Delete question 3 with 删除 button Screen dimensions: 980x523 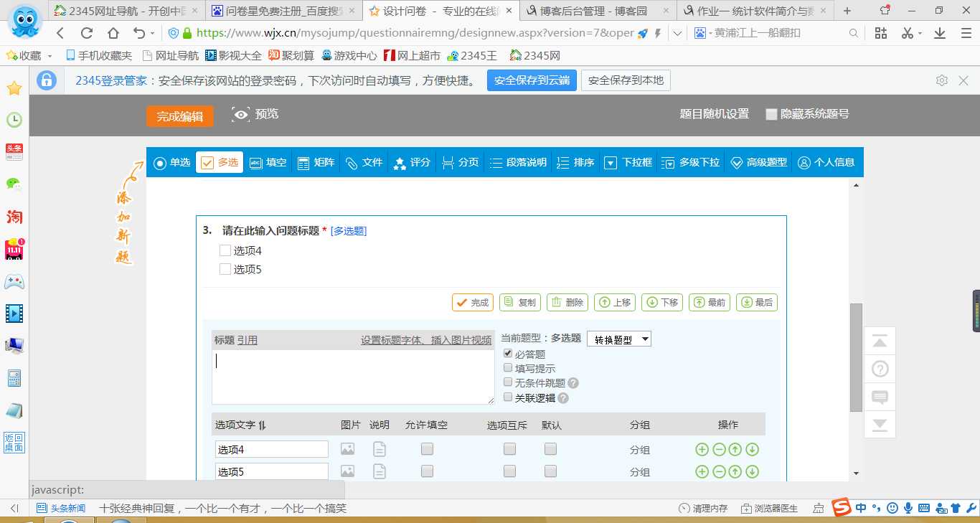[567, 303]
